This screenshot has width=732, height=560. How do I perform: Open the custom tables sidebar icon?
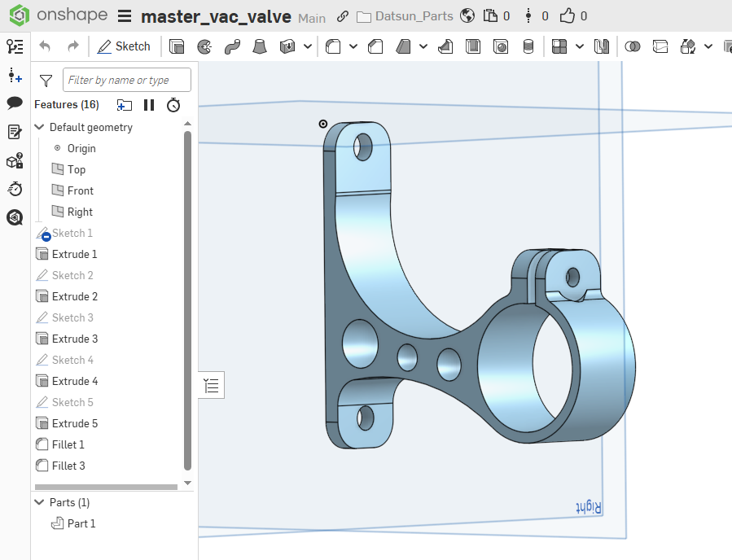[15, 160]
